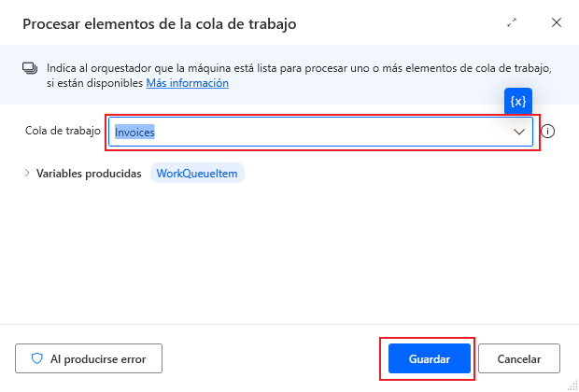Click the dialog title Procesar elementos de la cola
Viewport: 579px width, 392px height.
tap(159, 24)
